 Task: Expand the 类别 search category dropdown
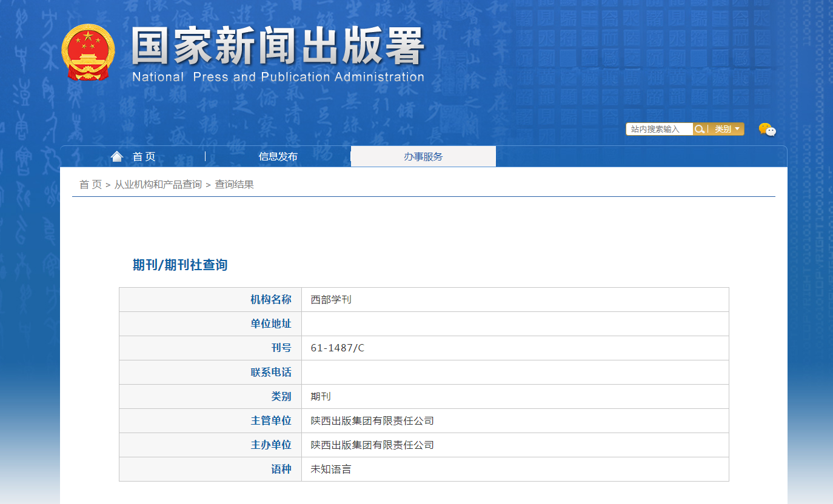(x=727, y=129)
